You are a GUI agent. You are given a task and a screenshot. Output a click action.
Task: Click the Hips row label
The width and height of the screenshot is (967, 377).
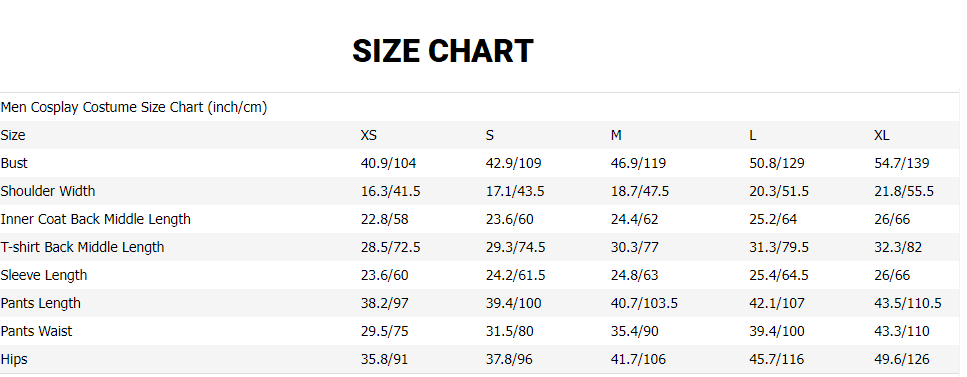(x=14, y=360)
